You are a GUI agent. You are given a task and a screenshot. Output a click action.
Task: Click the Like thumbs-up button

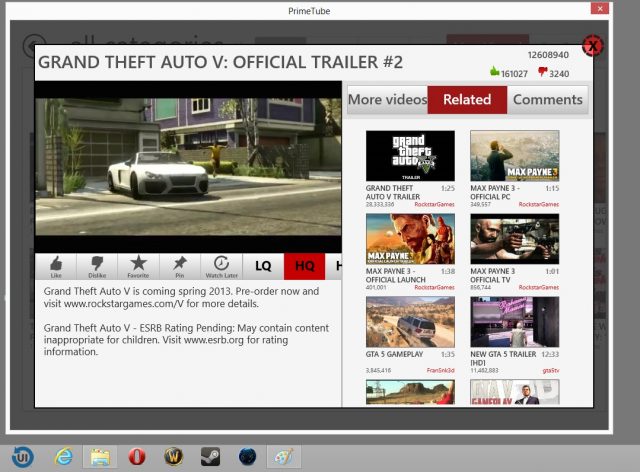(x=56, y=265)
